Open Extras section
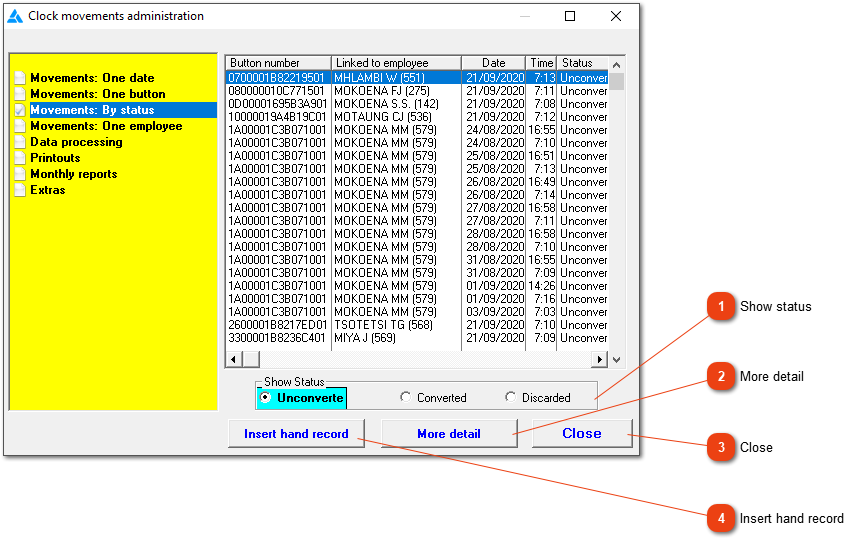Viewport: 860px width, 543px height. 48,190
